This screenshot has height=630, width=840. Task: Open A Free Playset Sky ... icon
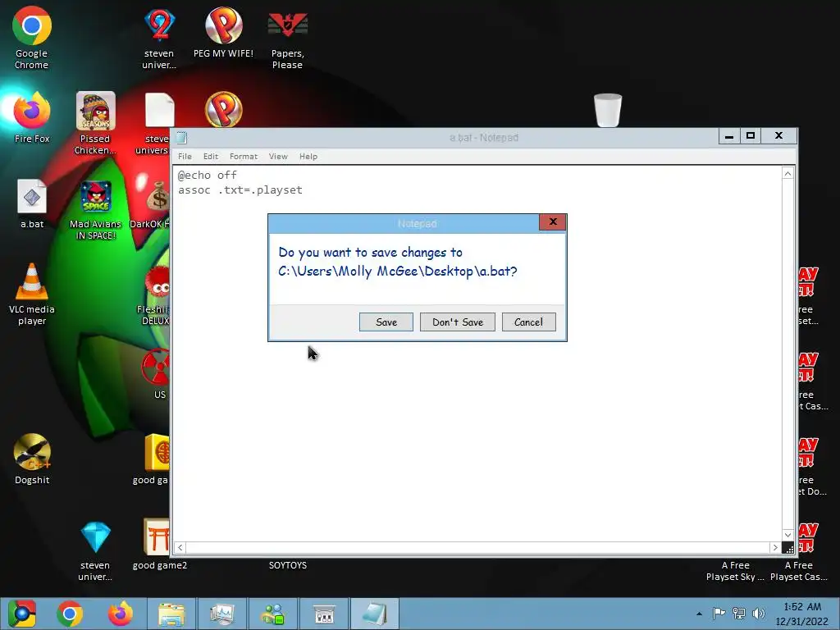[x=735, y=571]
